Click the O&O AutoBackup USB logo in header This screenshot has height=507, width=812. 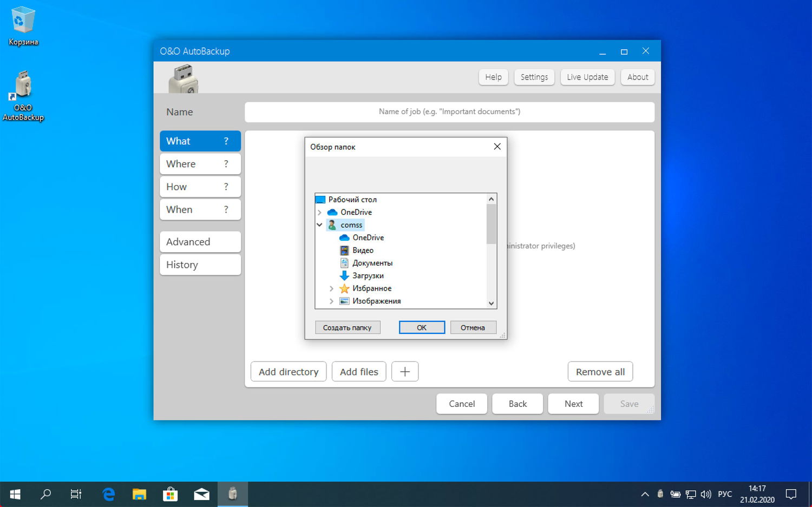pos(183,78)
